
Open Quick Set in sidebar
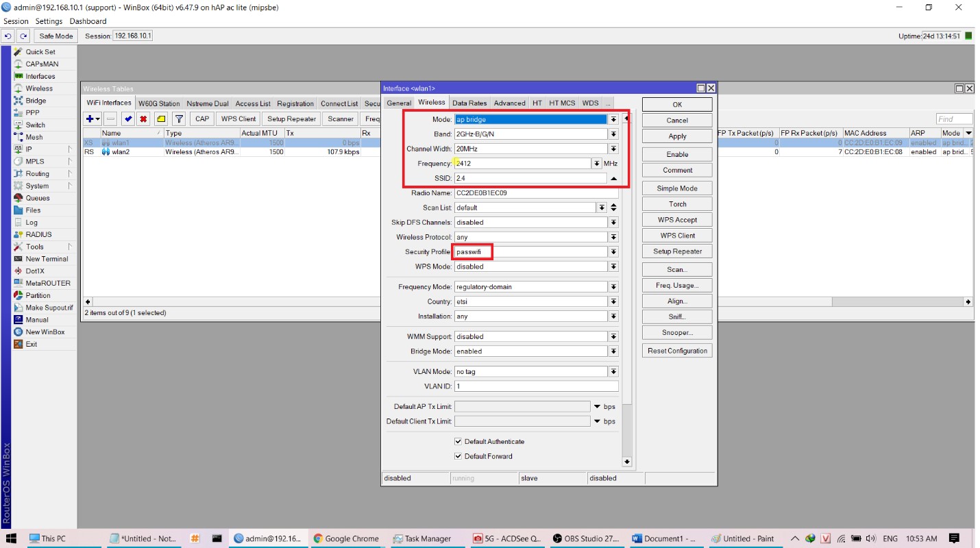[40, 52]
